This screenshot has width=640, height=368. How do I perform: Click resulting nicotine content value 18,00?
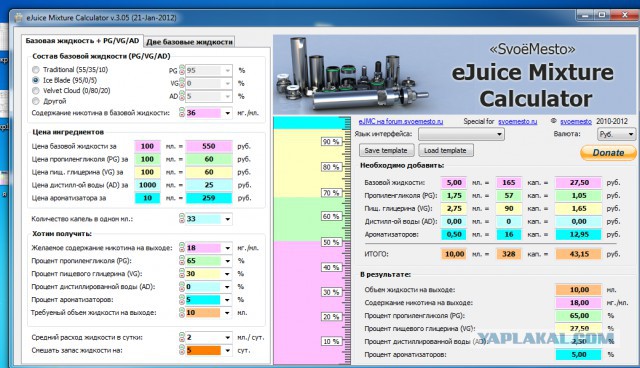(x=579, y=303)
